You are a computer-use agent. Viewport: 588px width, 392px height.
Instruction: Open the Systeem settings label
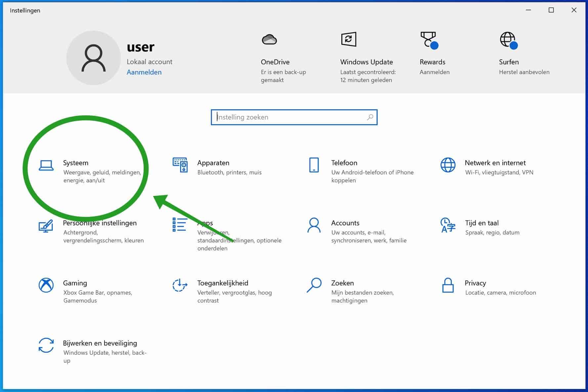[76, 163]
